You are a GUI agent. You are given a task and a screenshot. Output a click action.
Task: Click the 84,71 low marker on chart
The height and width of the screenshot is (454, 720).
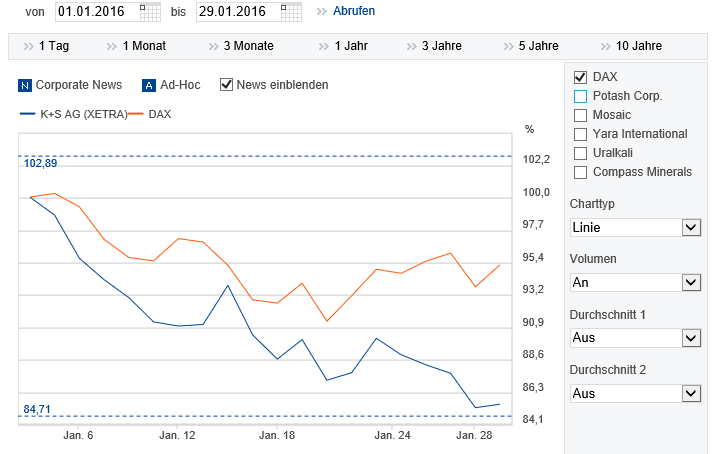click(37, 409)
